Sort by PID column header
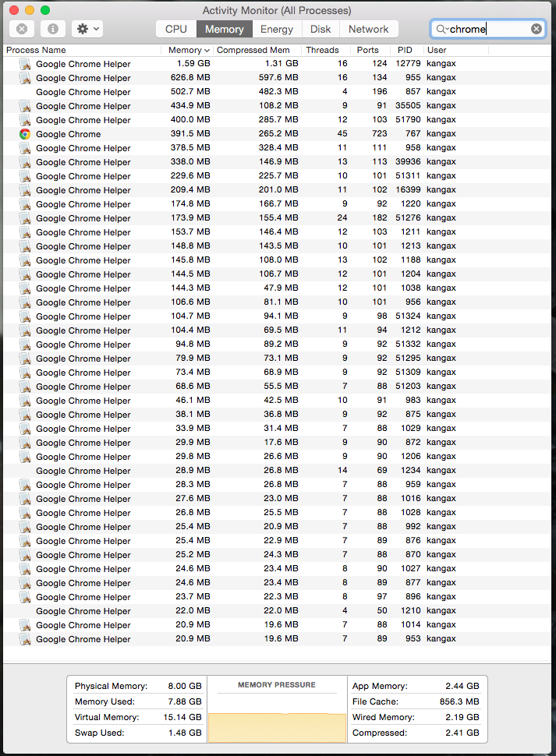The width and height of the screenshot is (556, 756). click(405, 50)
